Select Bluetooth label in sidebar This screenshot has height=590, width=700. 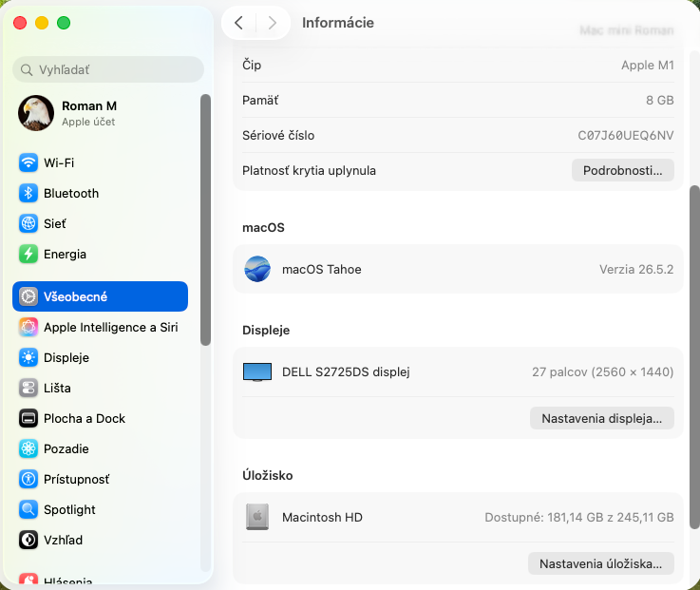coord(71,193)
